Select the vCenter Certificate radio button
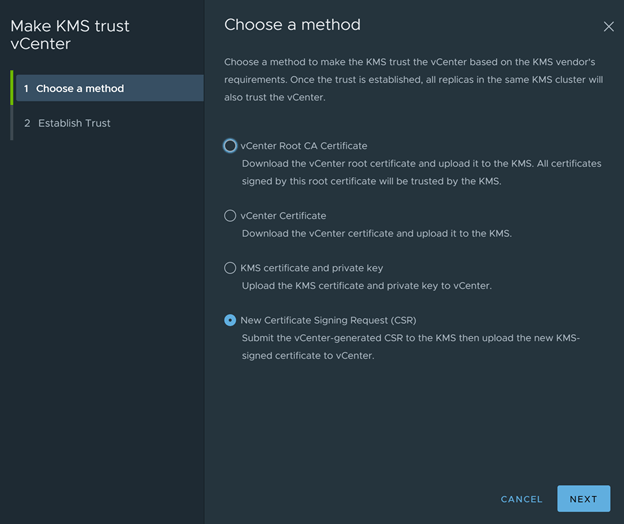 [230, 216]
